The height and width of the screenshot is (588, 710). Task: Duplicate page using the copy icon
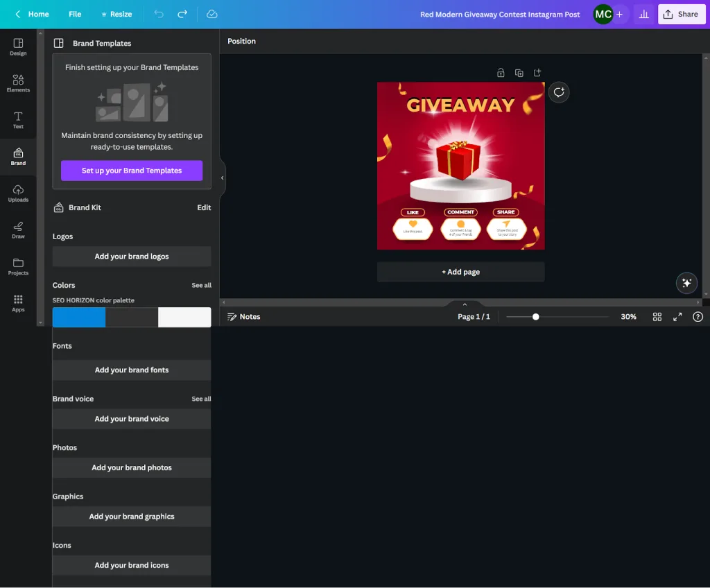pos(519,73)
